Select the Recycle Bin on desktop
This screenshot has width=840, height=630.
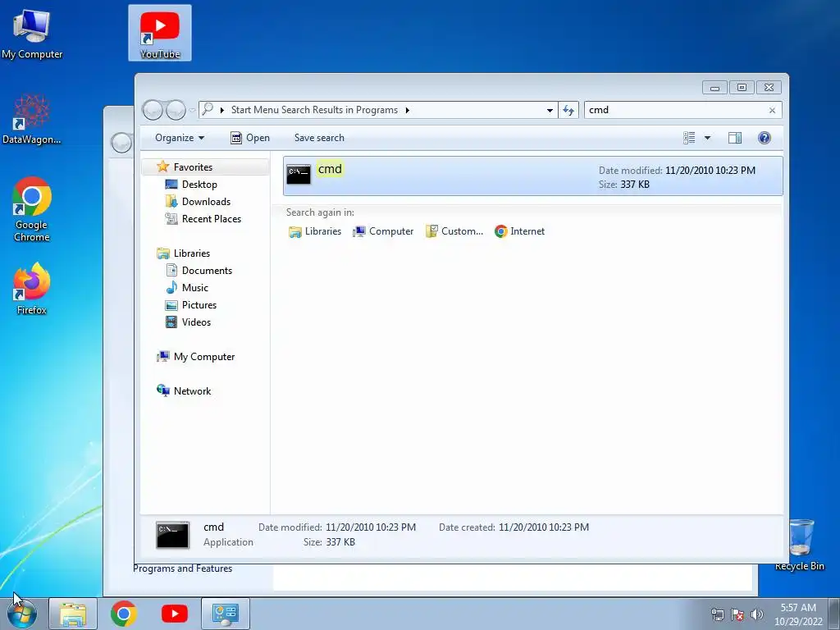click(800, 546)
